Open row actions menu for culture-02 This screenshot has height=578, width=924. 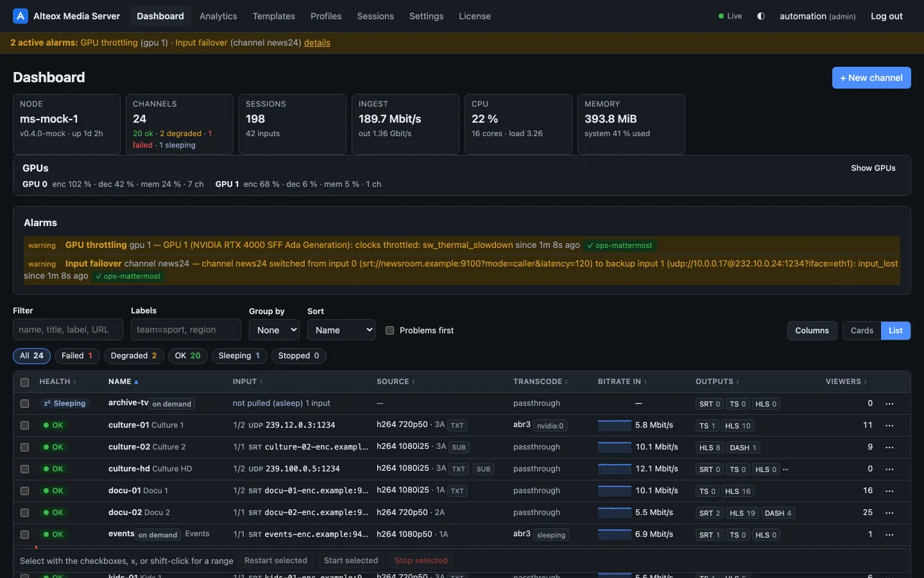click(x=889, y=448)
